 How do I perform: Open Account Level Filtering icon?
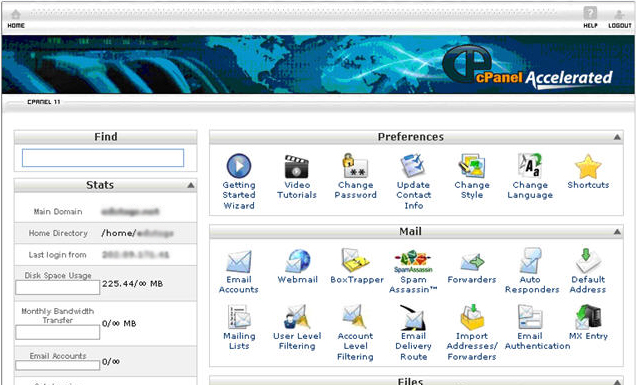tap(355, 317)
